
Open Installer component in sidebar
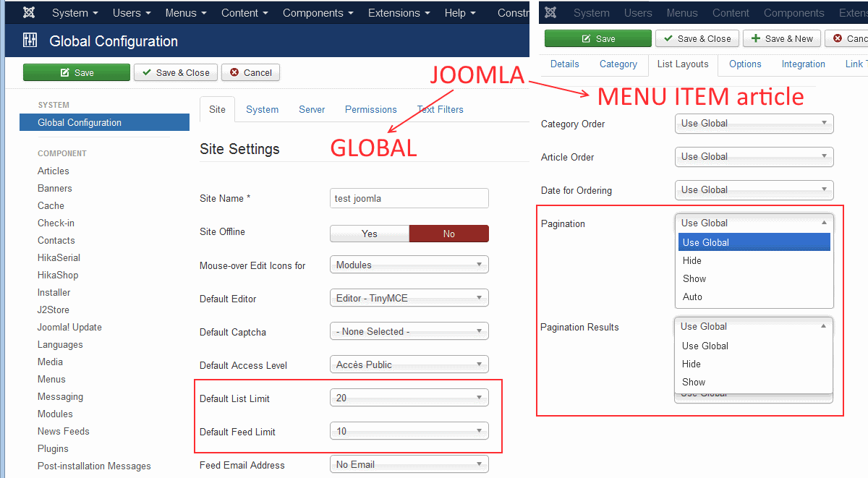pos(54,292)
